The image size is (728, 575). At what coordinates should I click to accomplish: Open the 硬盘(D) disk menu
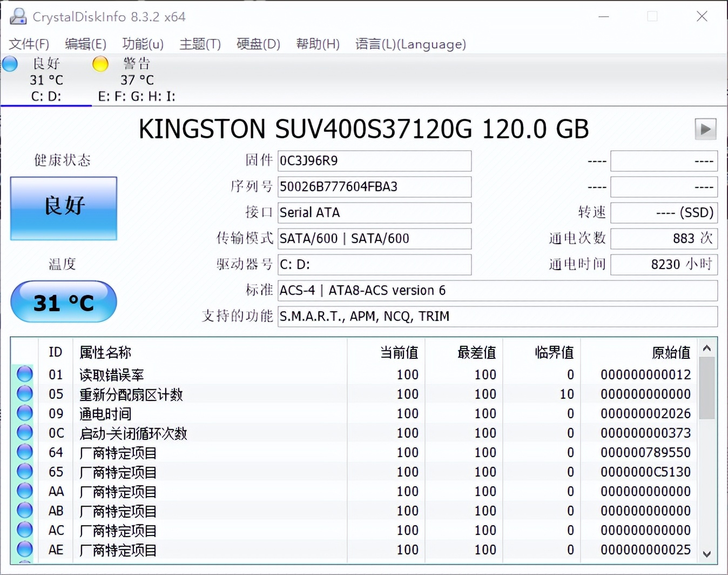click(258, 44)
